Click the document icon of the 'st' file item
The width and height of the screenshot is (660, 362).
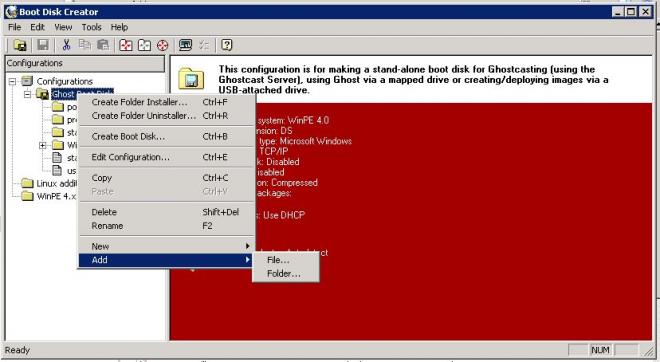pyautogui.click(x=57, y=158)
